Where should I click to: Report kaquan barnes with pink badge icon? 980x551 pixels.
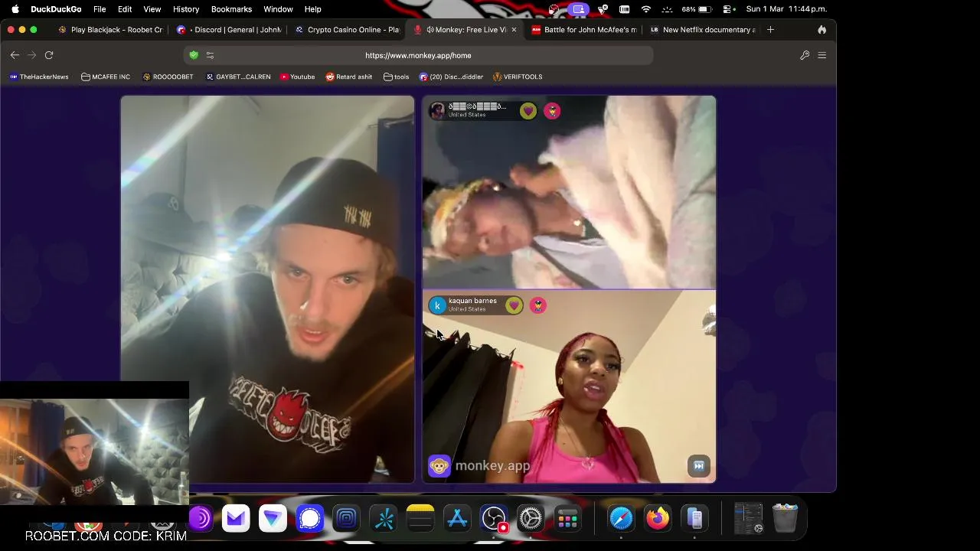pos(538,305)
